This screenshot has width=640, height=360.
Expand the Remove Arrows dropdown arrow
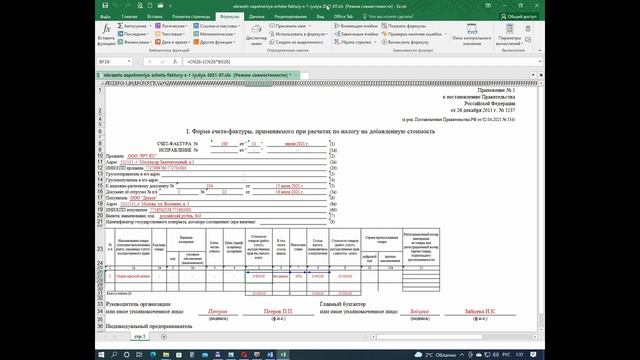pyautogui.click(x=375, y=42)
